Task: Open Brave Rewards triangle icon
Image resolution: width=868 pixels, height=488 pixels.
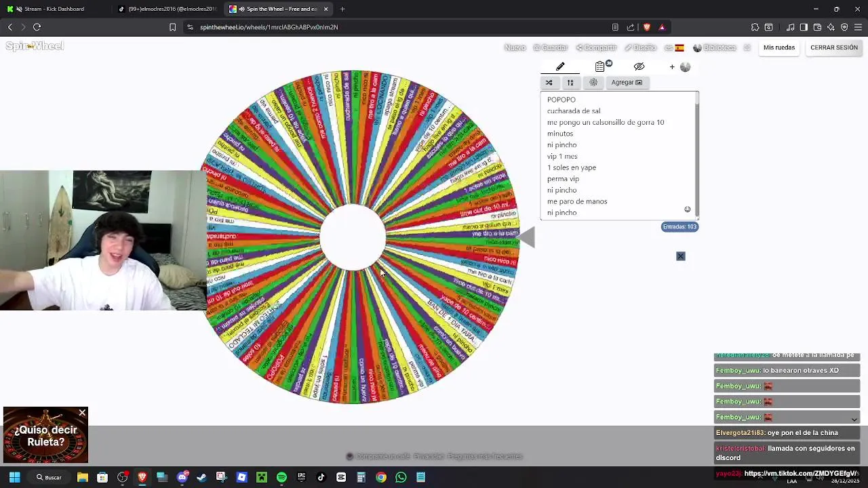Action: (662, 27)
